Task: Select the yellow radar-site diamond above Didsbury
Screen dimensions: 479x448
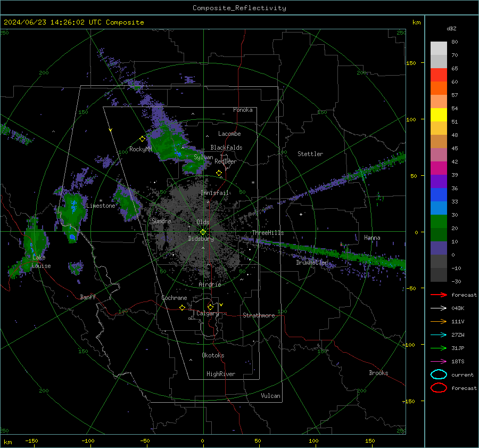Action: 203,232
